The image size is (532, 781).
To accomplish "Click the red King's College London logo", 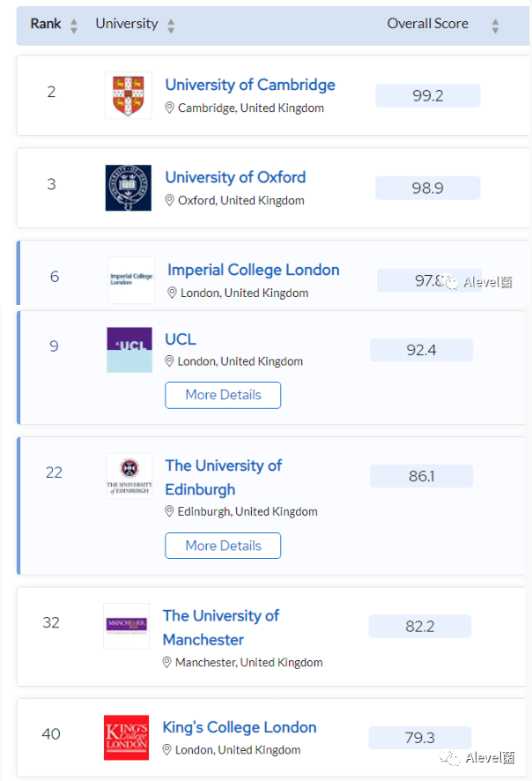I will click(x=127, y=738).
